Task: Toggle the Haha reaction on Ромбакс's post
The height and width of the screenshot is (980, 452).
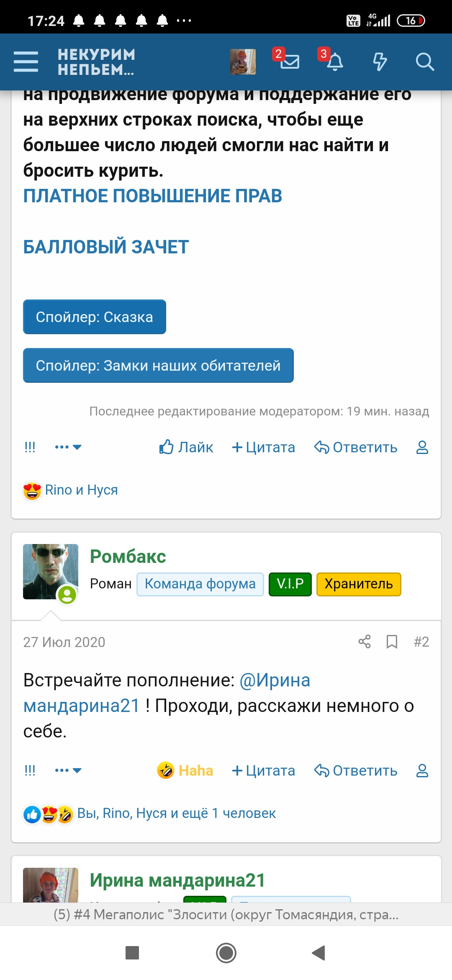Action: (x=185, y=770)
